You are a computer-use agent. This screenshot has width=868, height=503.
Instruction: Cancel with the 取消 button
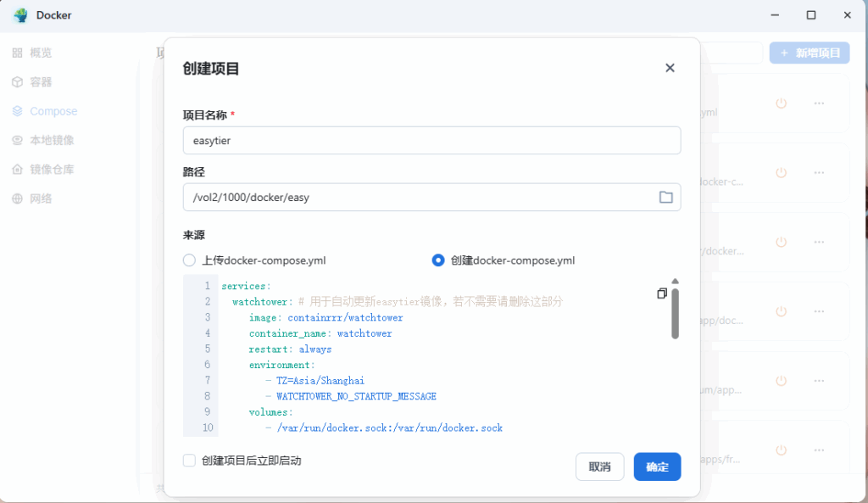click(599, 467)
